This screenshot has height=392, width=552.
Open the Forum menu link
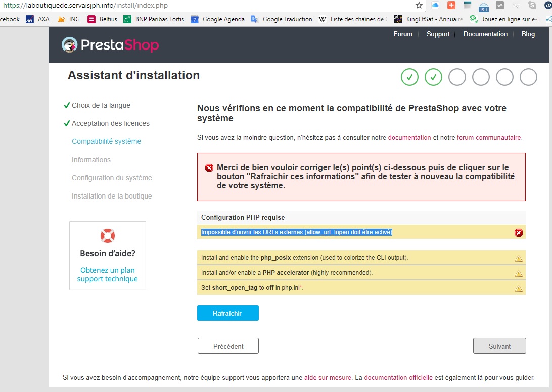403,34
